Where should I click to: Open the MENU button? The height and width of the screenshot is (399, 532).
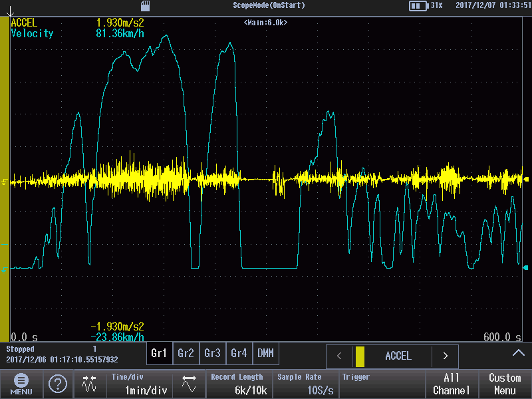(21, 384)
